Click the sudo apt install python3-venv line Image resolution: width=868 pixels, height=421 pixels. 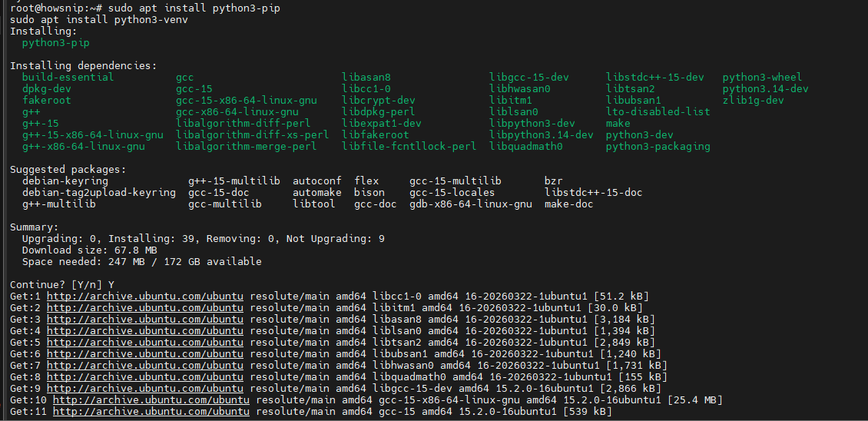tap(99, 20)
